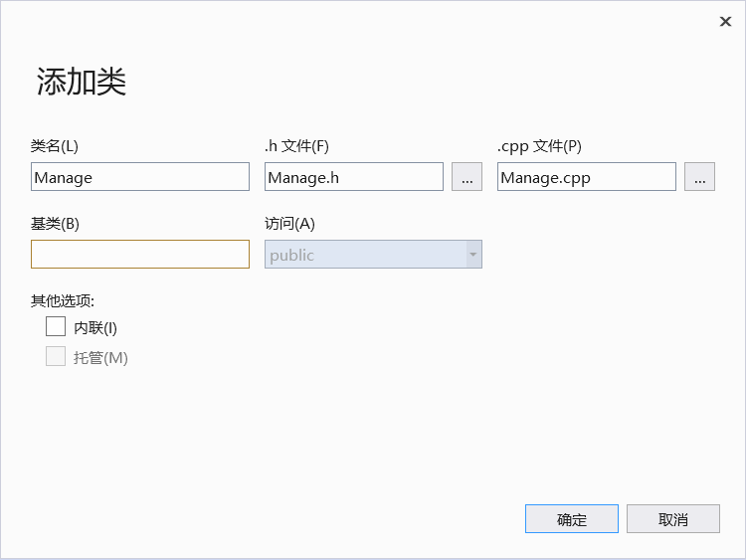Browse for the .h file location
Image resolution: width=746 pixels, height=560 pixels.
coord(466,177)
